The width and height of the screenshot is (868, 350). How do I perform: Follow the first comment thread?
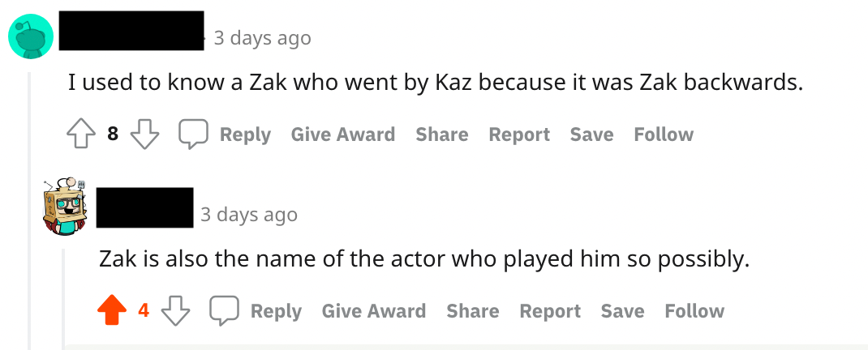click(663, 134)
